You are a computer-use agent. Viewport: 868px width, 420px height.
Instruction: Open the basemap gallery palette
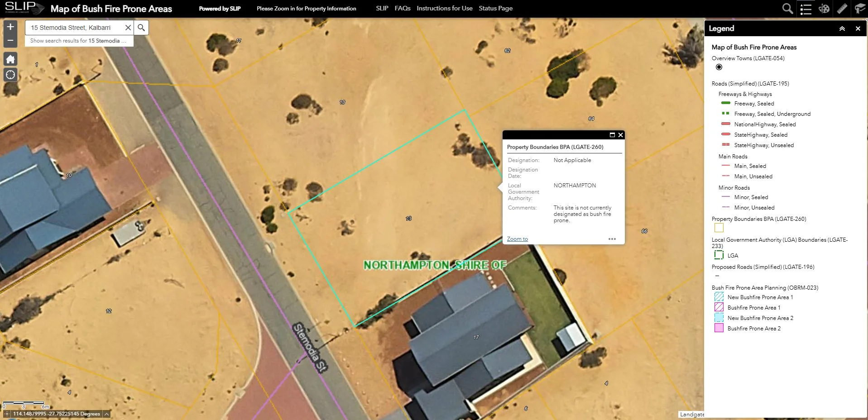[825, 9]
